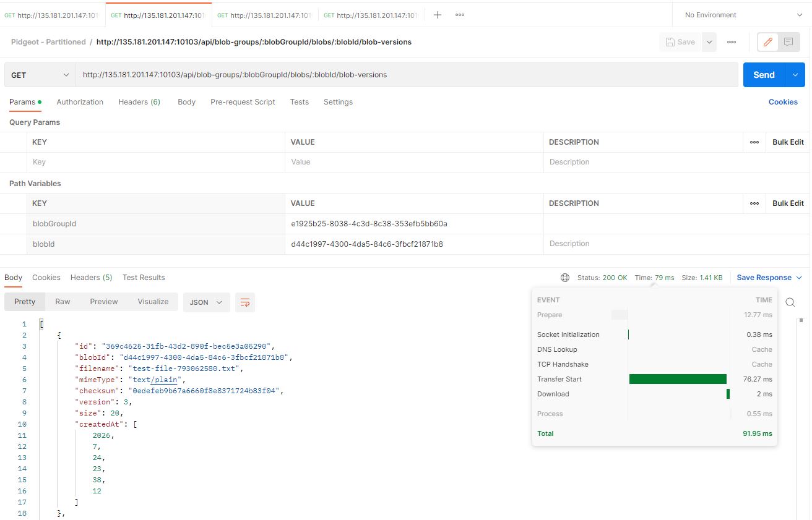812x520 pixels.
Task: Click the Save button
Action: (x=680, y=42)
